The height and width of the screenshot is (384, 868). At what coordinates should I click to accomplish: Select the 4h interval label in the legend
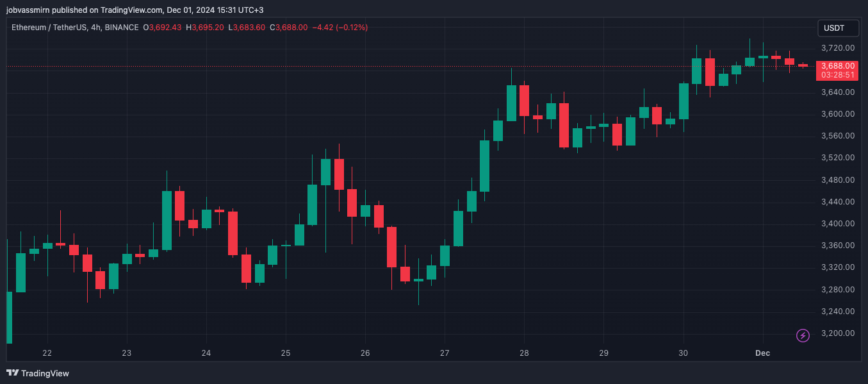click(x=95, y=28)
